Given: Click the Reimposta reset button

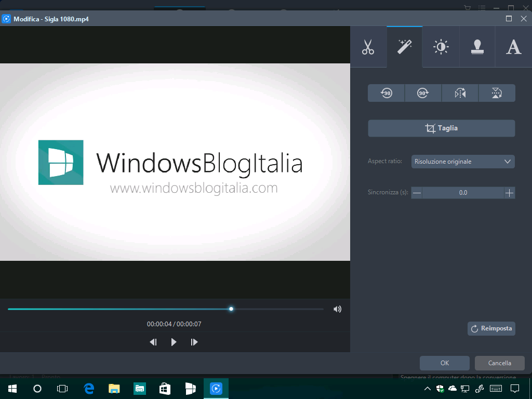Looking at the screenshot, I should pyautogui.click(x=491, y=328).
